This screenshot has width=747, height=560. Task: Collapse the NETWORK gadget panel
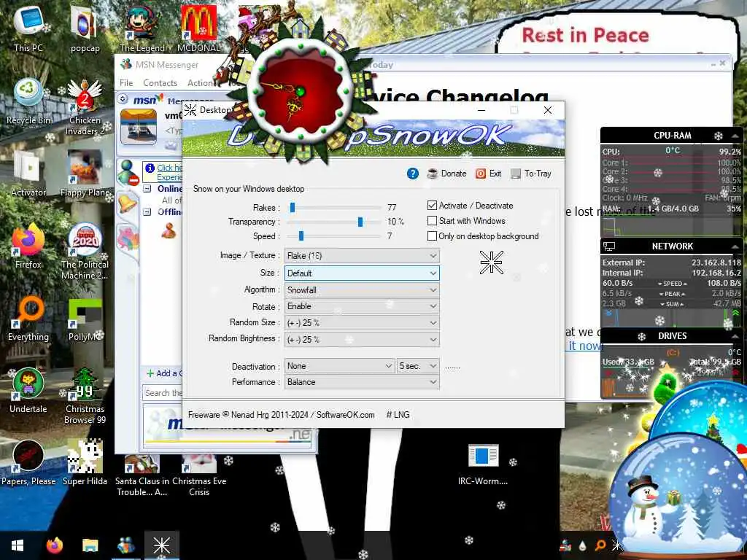click(735, 246)
